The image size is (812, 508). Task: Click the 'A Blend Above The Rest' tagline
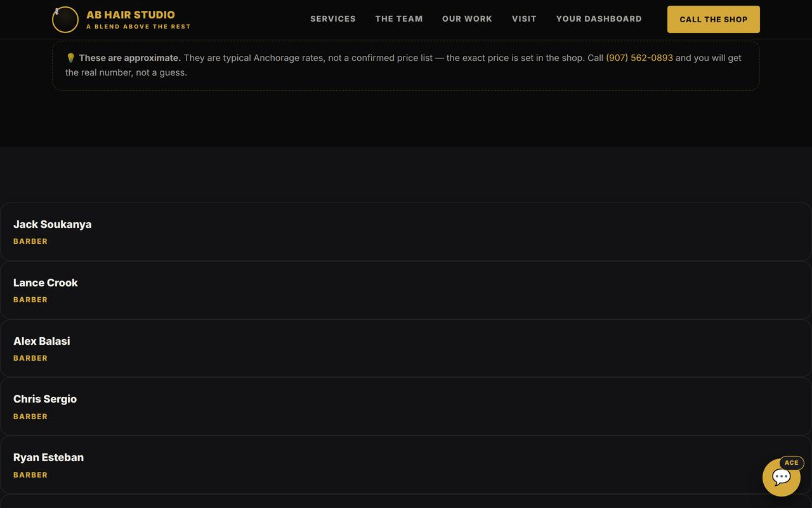(x=138, y=27)
